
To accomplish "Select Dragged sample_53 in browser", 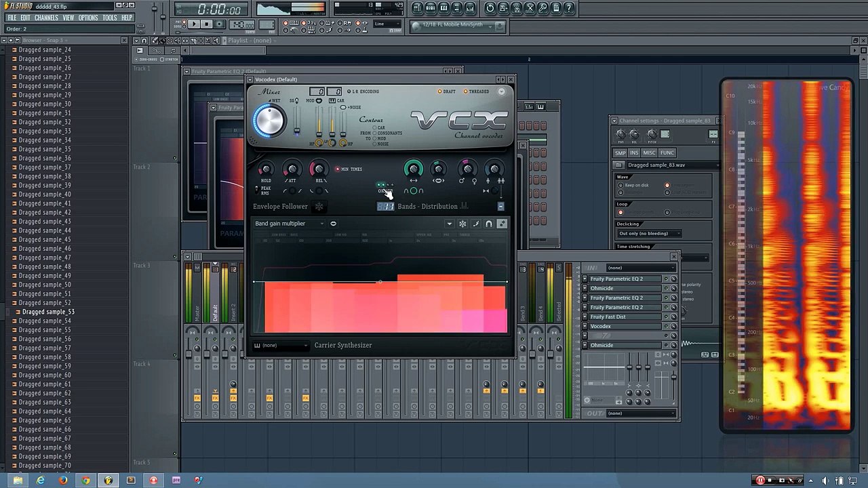I will click(48, 312).
